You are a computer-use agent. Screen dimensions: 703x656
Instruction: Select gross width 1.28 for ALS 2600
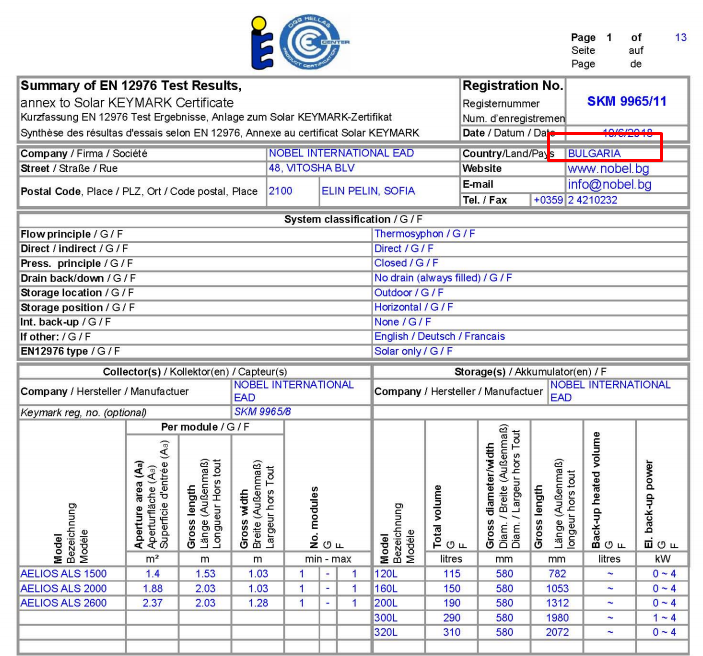coord(258,603)
